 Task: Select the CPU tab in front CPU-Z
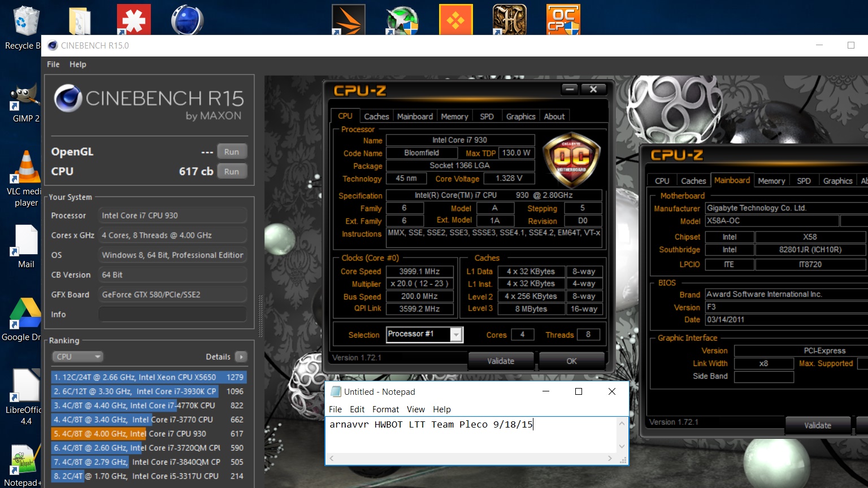(345, 116)
